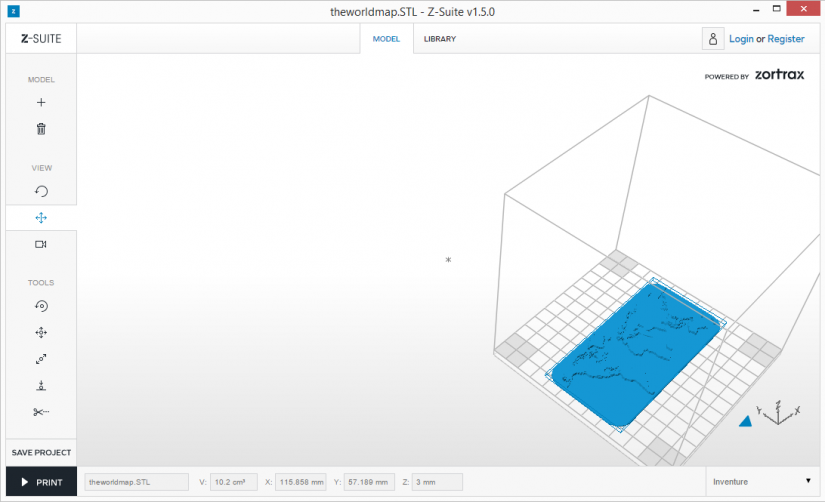Screen dimensions: 825x502
Task: Select the pan view arrows tool
Action: [x=41, y=218]
